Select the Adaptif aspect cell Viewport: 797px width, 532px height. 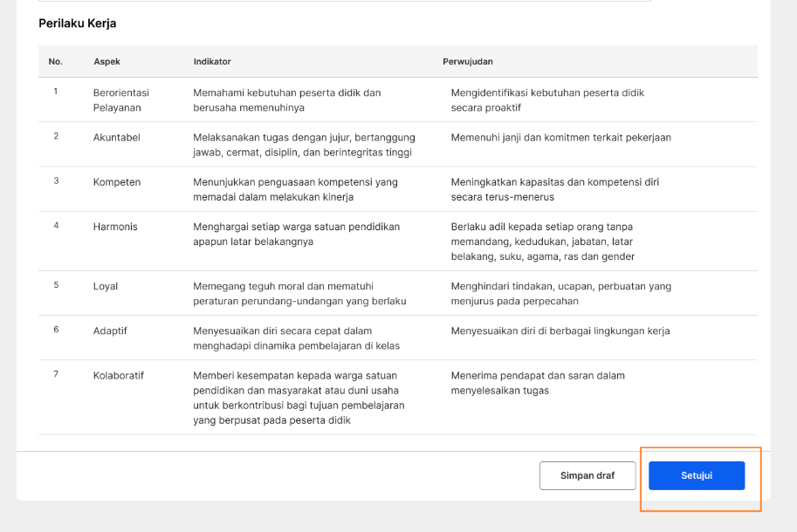click(110, 331)
